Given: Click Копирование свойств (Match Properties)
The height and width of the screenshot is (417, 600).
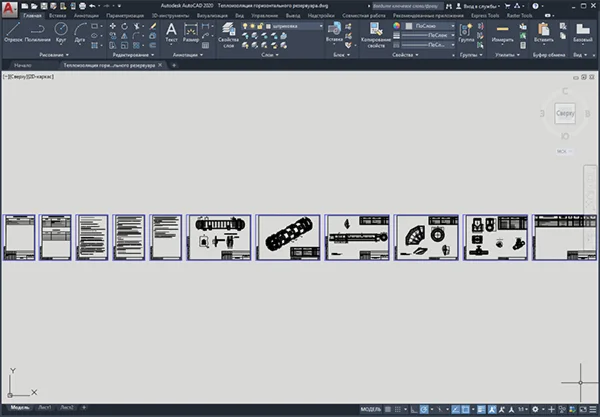Looking at the screenshot, I should tap(376, 35).
